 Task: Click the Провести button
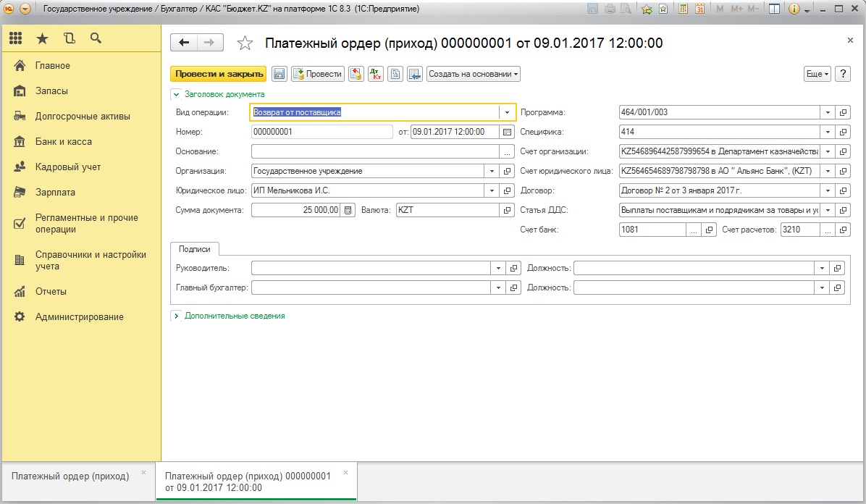(318, 74)
